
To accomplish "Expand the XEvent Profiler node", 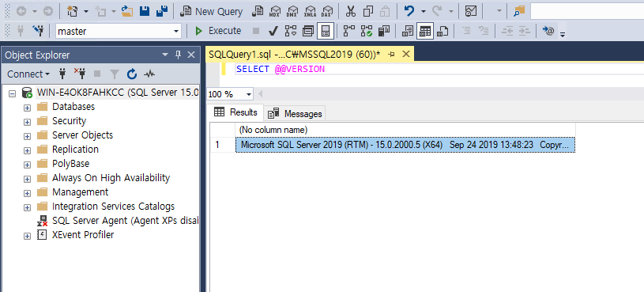I will pyautogui.click(x=27, y=236).
